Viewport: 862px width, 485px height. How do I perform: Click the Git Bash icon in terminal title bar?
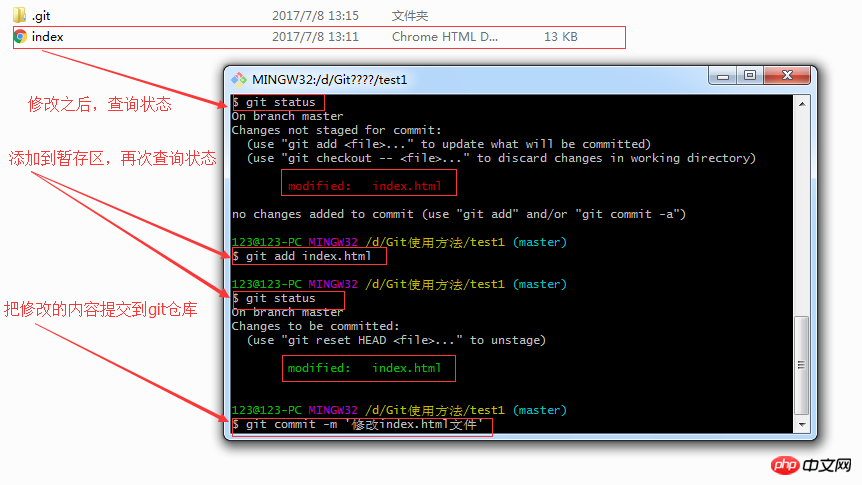239,80
